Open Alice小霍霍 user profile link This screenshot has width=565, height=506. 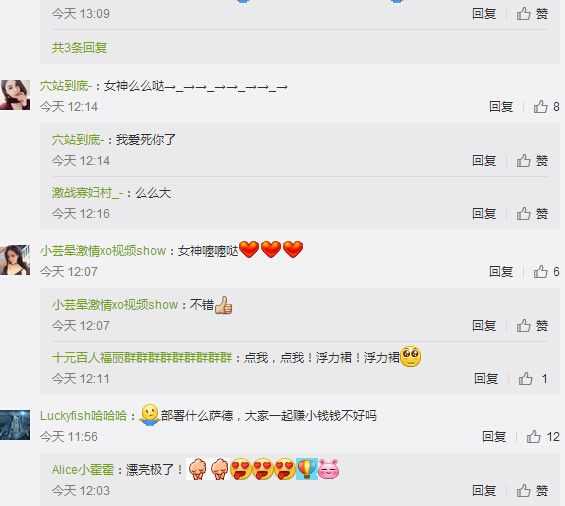83,470
